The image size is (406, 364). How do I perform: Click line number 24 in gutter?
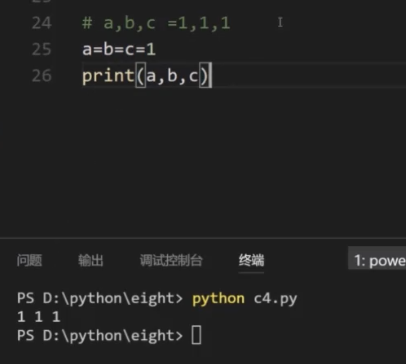pos(42,23)
